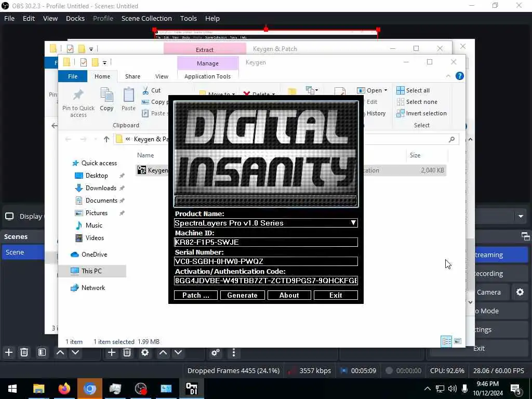Click Select none in the ribbon

(x=417, y=102)
